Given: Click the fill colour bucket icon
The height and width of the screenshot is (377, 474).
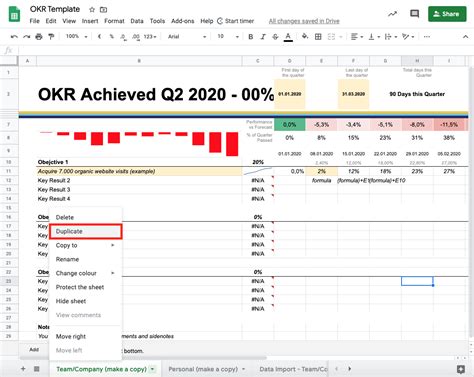Looking at the screenshot, I should point(305,36).
